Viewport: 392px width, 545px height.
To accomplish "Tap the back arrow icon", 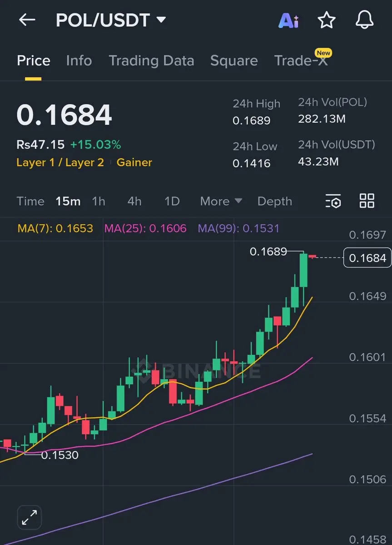I will [x=27, y=20].
